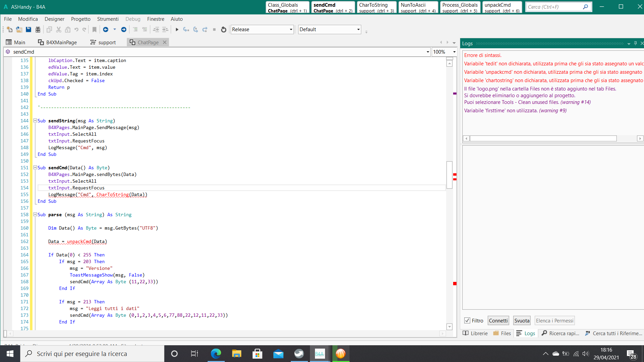Click the Logs horizontal scrollbar track
Viewport: 644px width, 362px height.
point(626,138)
